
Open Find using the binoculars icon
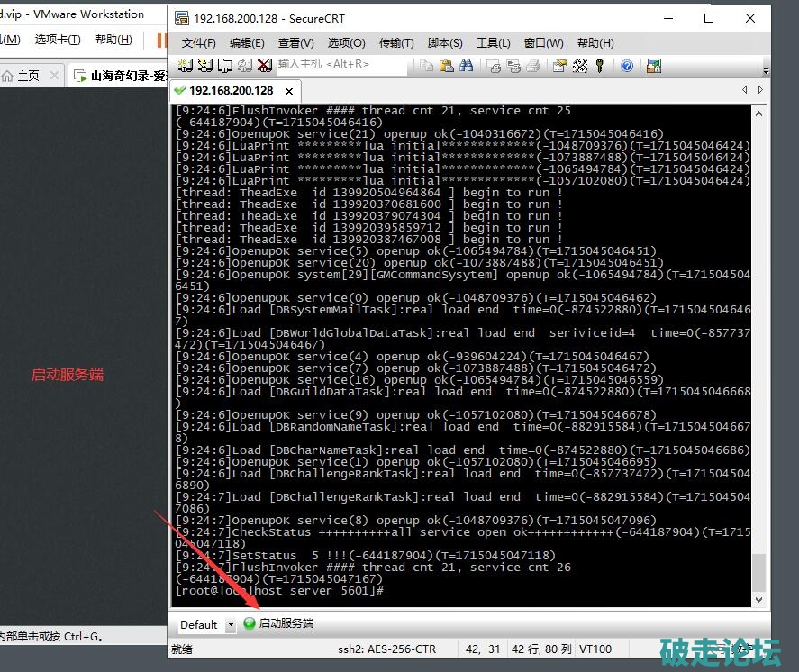(467, 66)
